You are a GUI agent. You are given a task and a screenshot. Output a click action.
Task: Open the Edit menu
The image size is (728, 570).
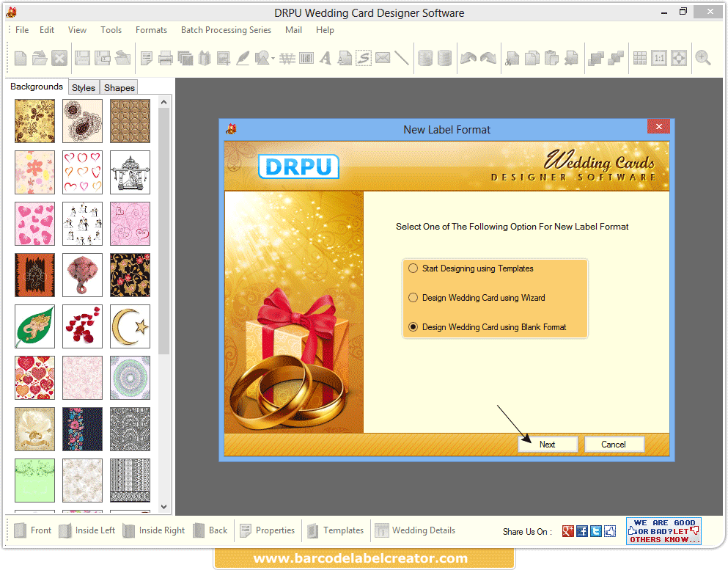[47, 30]
